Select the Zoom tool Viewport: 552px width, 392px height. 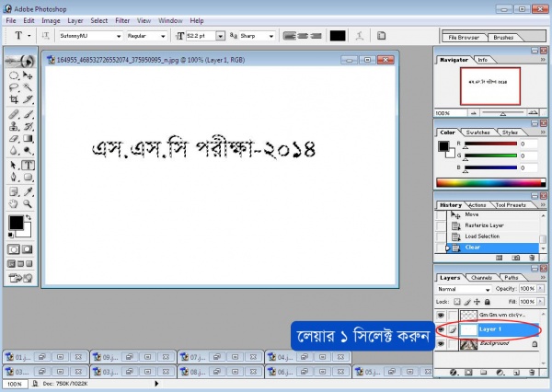tap(28, 203)
